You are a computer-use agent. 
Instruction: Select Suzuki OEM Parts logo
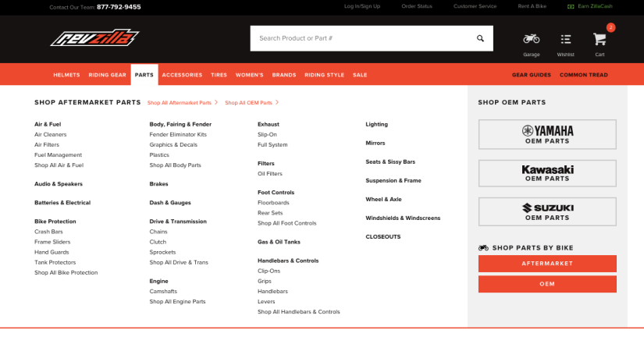(547, 211)
